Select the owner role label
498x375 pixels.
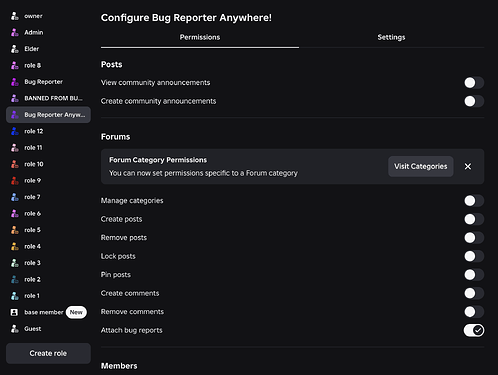[x=33, y=16]
